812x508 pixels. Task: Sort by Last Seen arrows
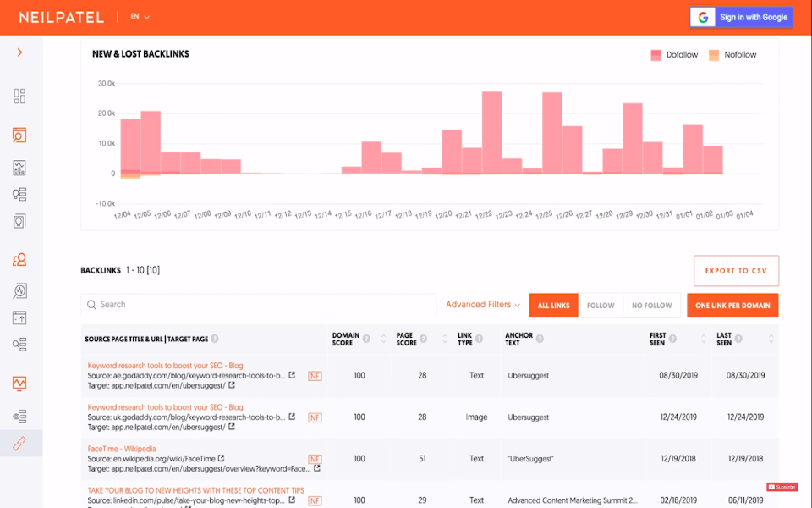[x=771, y=339]
